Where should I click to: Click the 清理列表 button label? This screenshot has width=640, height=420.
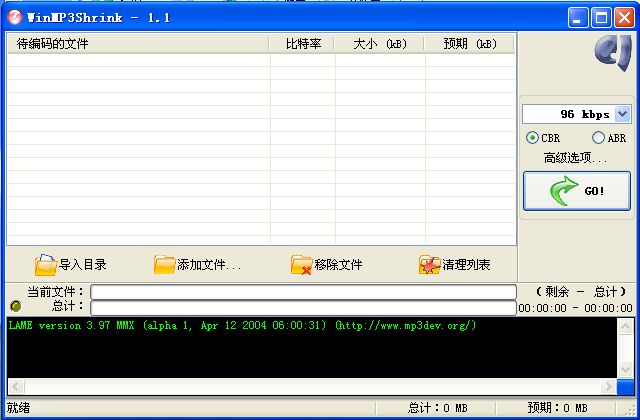click(x=467, y=265)
